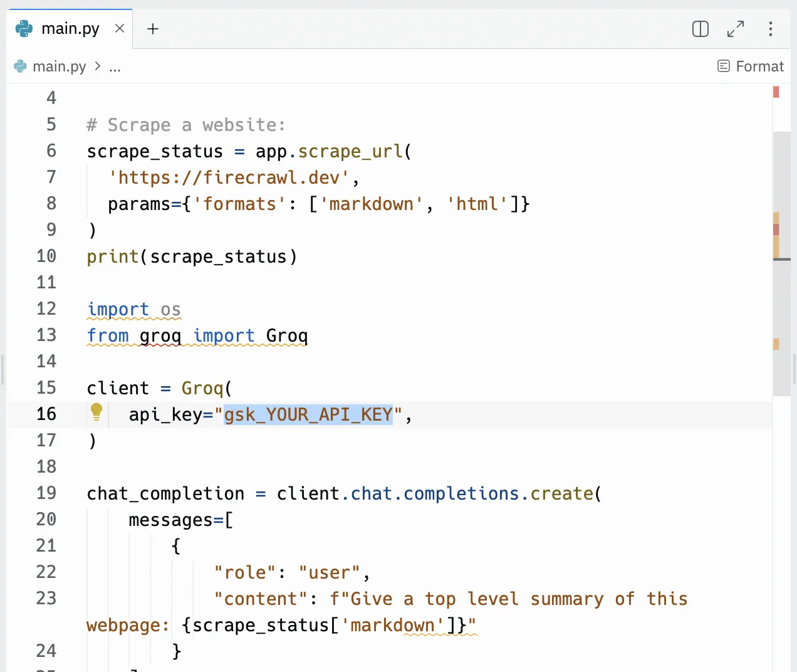Viewport: 797px width, 672px height.
Task: Expand editor to fullscreen arrows icon
Action: tap(736, 29)
